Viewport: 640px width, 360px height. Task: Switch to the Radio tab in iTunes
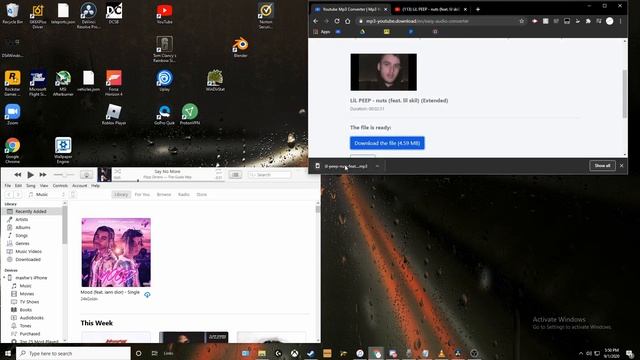[184, 195]
